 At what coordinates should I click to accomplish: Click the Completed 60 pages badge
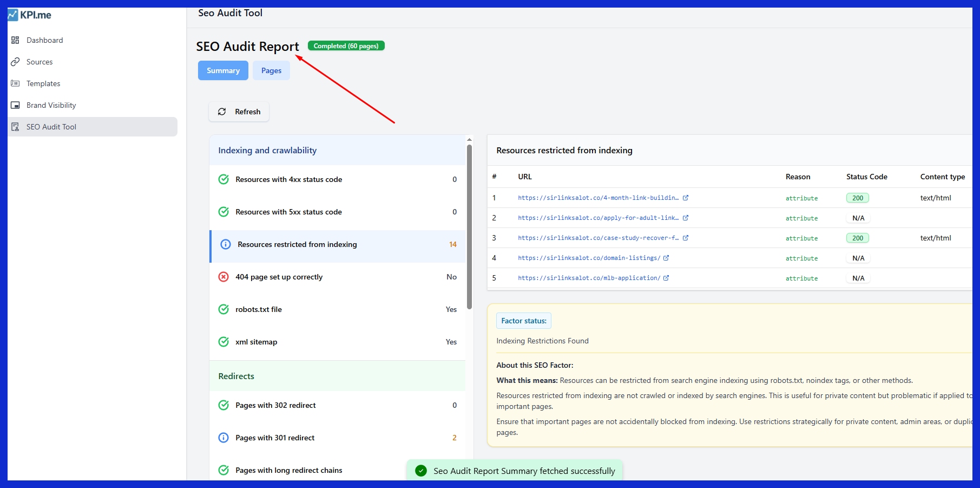click(346, 45)
